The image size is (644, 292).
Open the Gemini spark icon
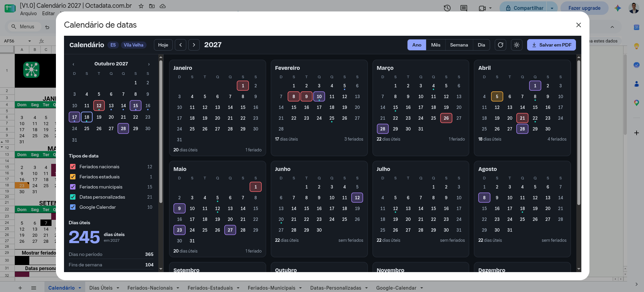coord(618,8)
